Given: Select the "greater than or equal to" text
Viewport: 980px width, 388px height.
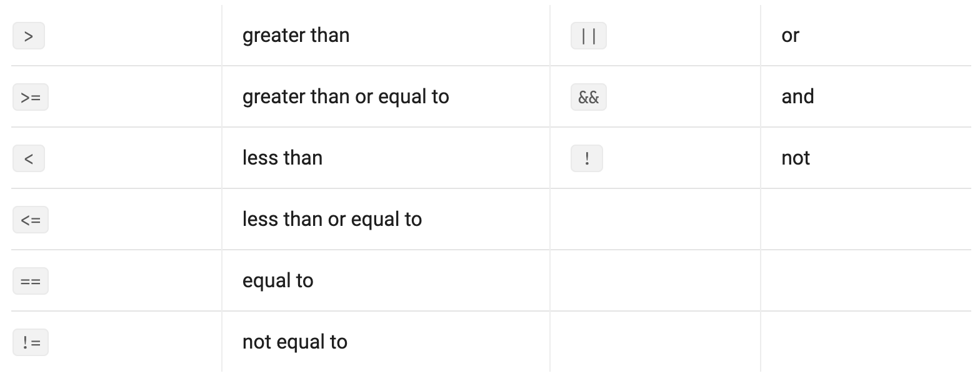Looking at the screenshot, I should pyautogui.click(x=346, y=96).
